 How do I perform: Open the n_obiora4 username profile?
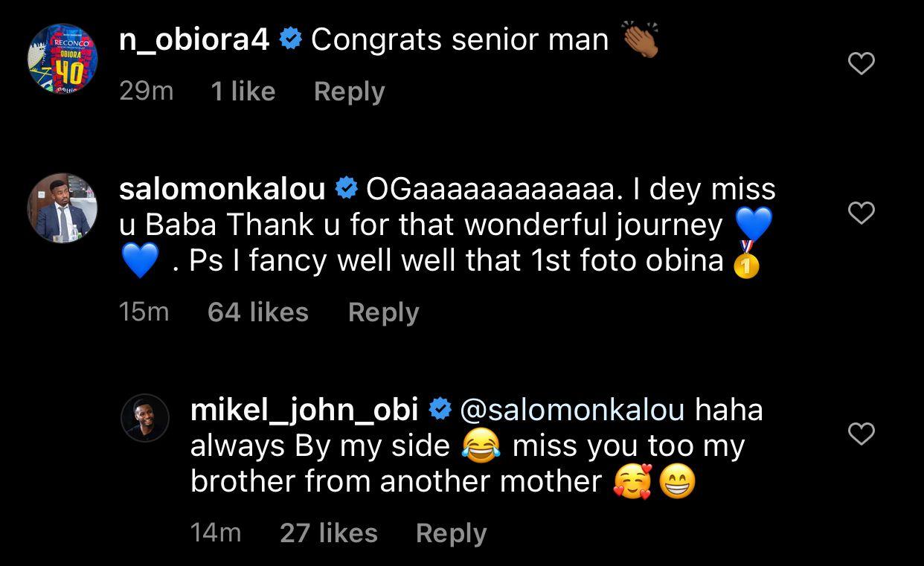(x=194, y=40)
